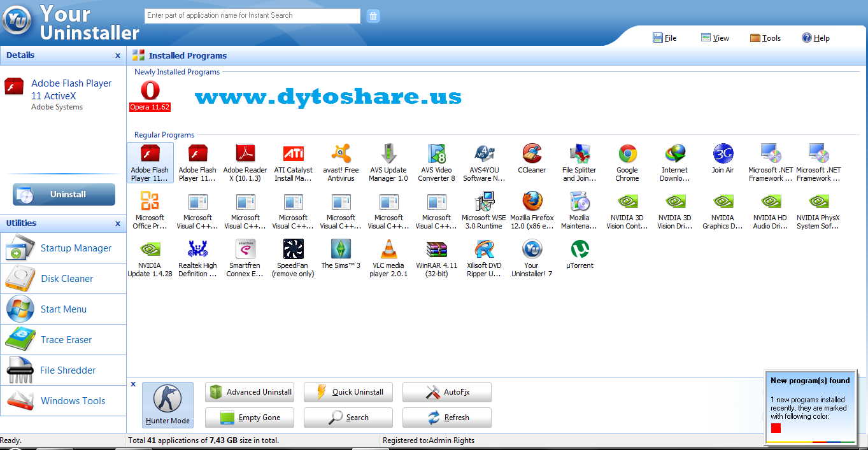Viewport: 868px width, 450px height.
Task: Close the Details panel
Action: pos(118,56)
